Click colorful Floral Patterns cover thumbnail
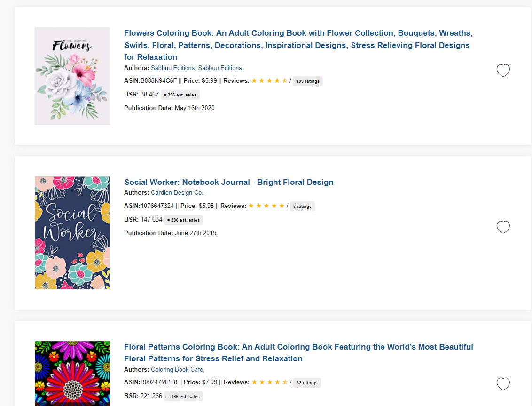Viewport: 532px width, 406px height. tap(72, 374)
